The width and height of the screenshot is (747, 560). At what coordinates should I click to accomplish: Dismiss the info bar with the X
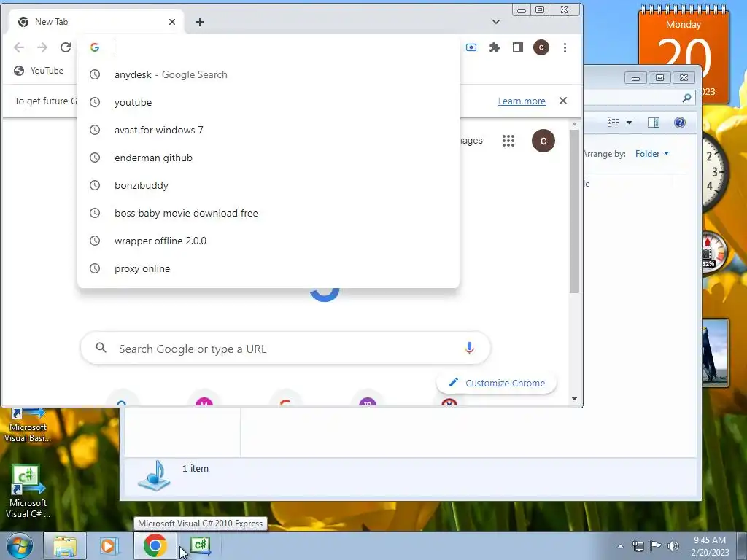[x=563, y=101]
